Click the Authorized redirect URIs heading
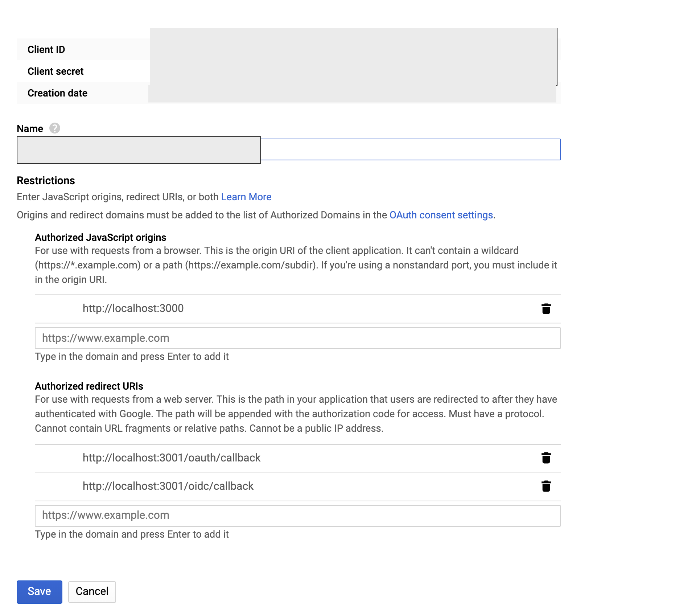 click(x=89, y=386)
